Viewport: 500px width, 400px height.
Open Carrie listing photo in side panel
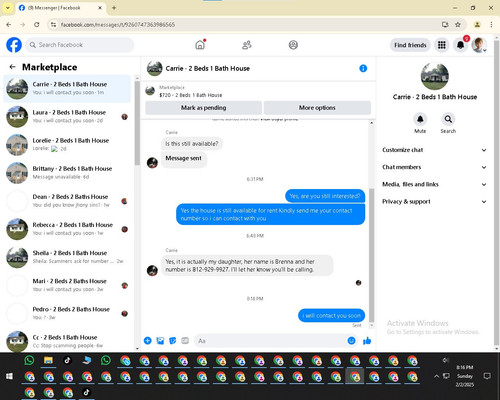pyautogui.click(x=435, y=76)
